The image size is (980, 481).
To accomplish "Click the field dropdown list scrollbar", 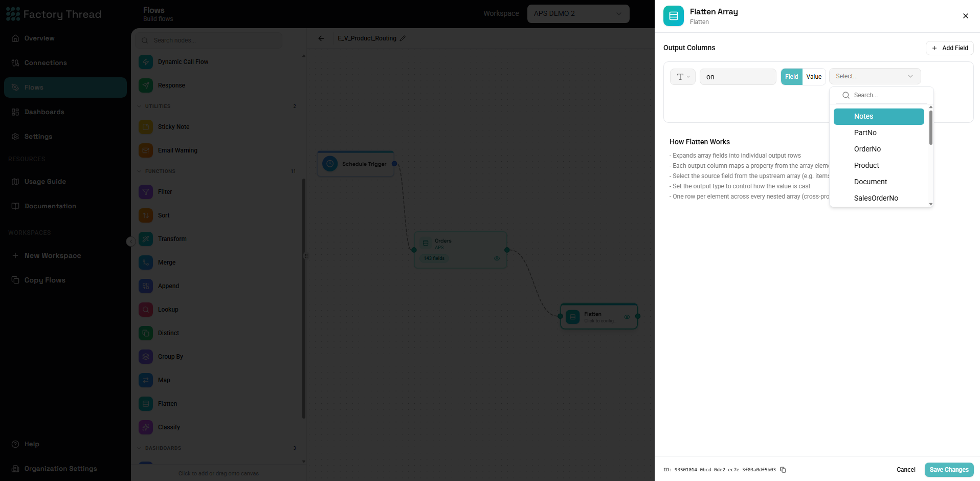I will [930, 127].
